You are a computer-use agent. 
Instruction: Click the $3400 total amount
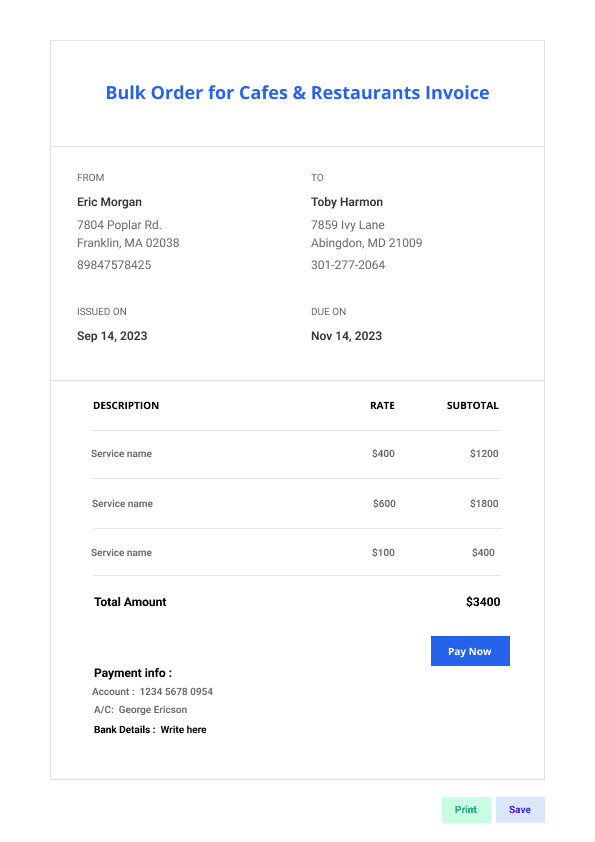[x=483, y=602]
